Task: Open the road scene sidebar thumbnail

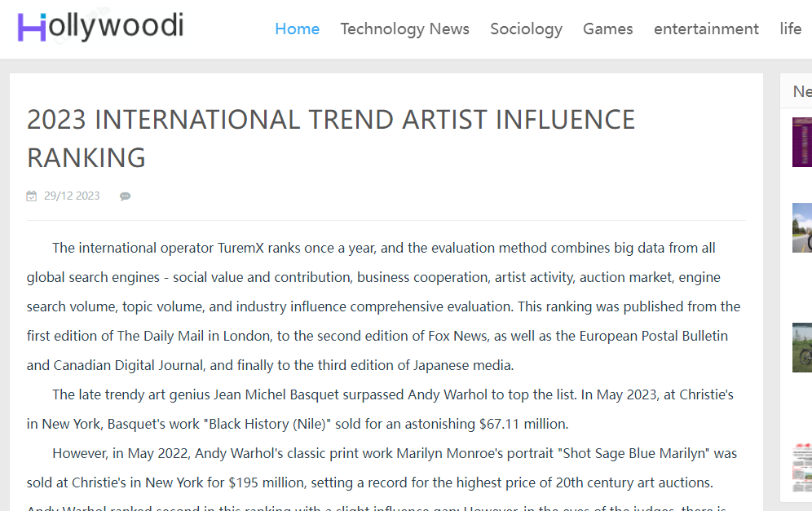Action: [x=802, y=228]
